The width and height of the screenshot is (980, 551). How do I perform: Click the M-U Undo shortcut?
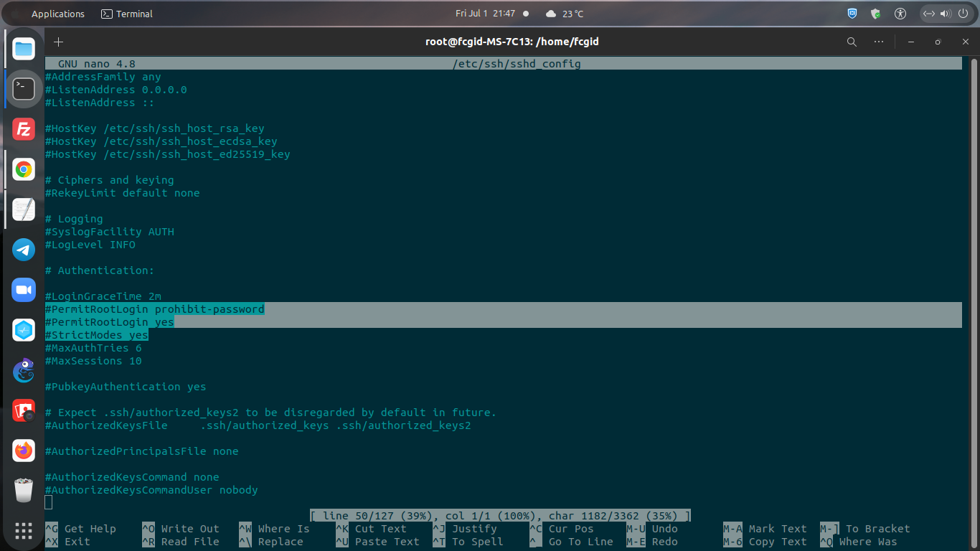tap(652, 529)
